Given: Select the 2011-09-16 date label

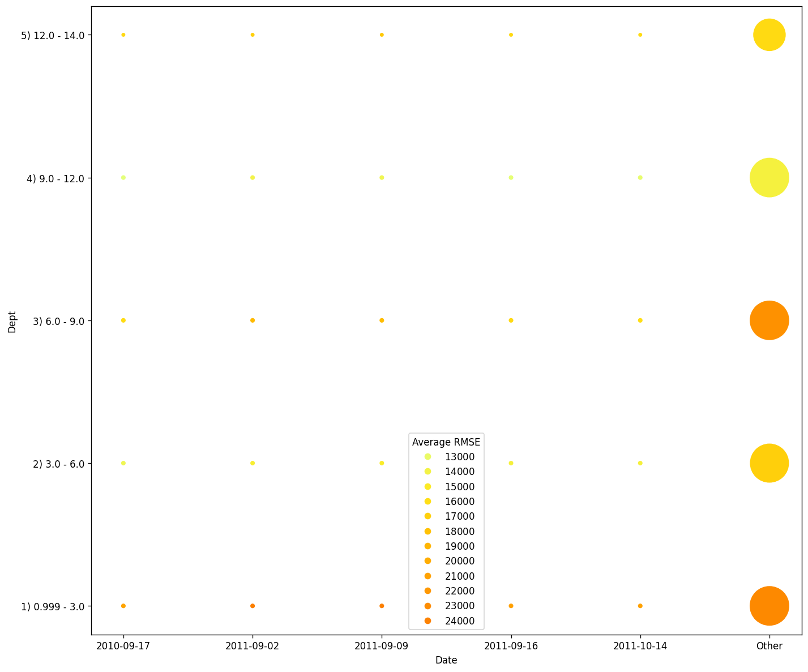Looking at the screenshot, I should point(511,645).
